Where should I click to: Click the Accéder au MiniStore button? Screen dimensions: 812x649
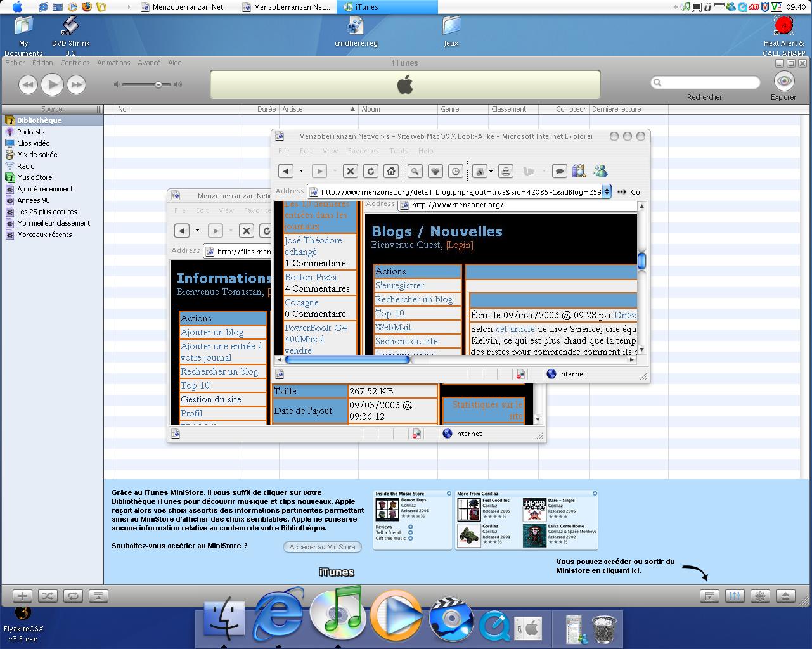coord(322,547)
